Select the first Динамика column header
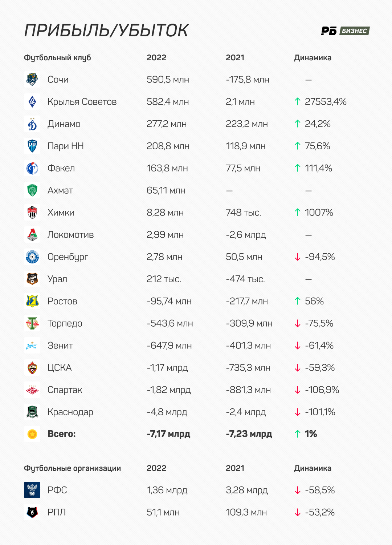Viewport: 392px width, 545px height. (313, 58)
